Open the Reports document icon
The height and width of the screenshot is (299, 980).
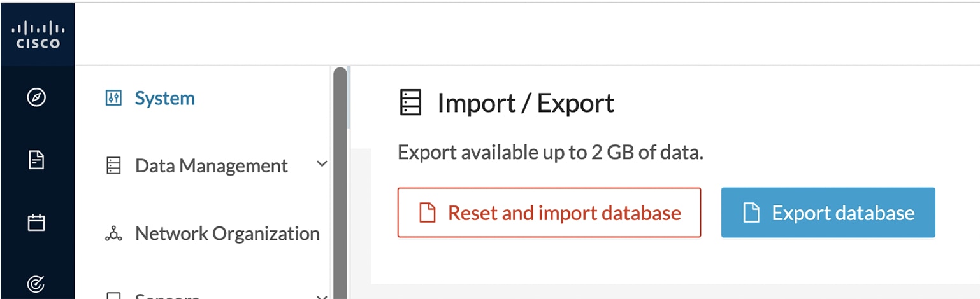[x=37, y=160]
